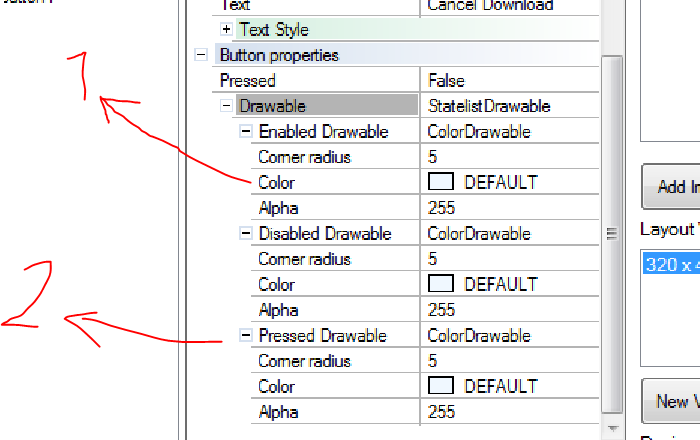Click the Enabled Drawable color swatch

(441, 183)
